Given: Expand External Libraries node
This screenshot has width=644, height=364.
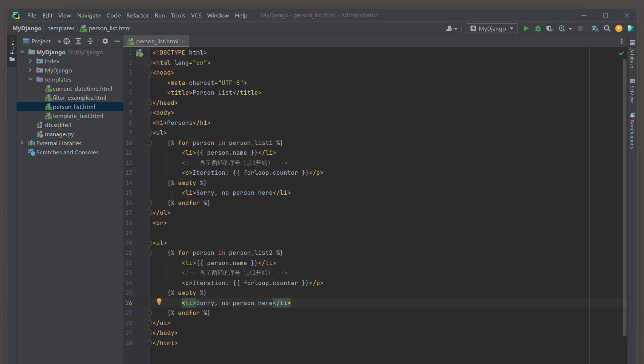Looking at the screenshot, I should pyautogui.click(x=22, y=143).
